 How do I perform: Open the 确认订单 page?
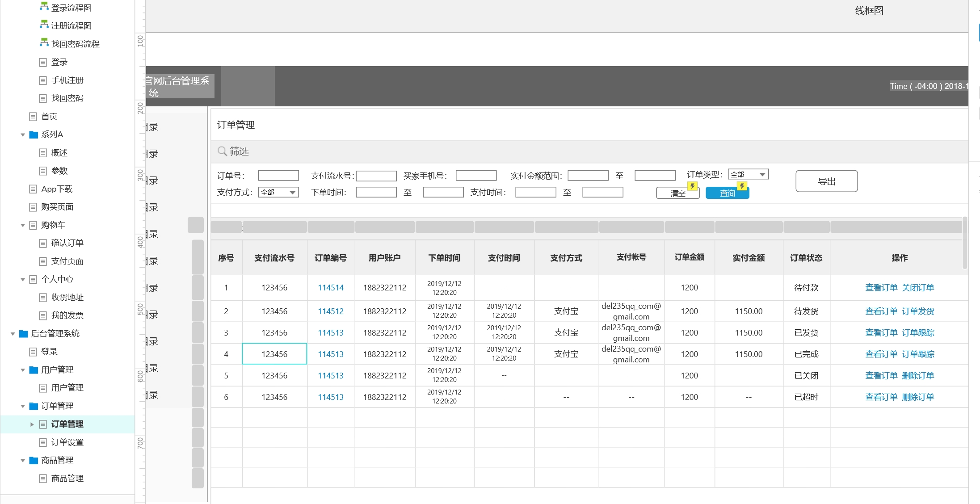click(67, 243)
